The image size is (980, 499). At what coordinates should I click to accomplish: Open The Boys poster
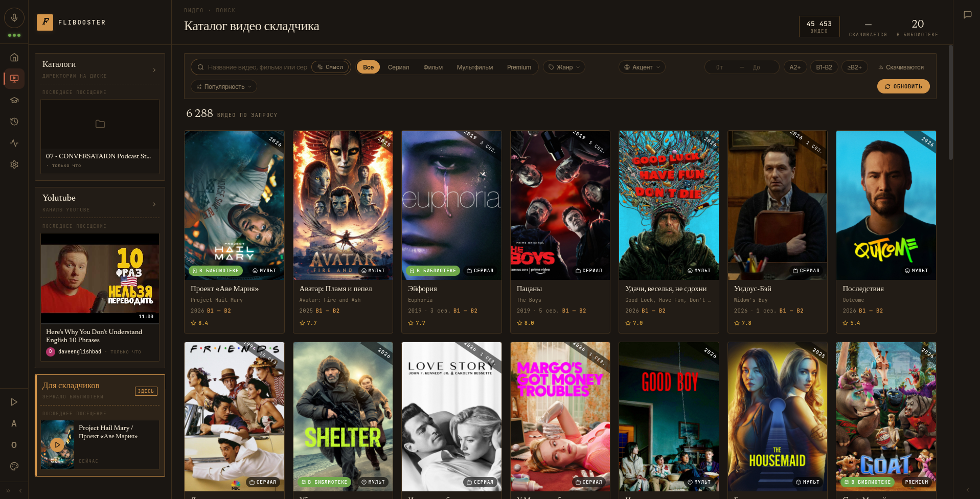(560, 205)
